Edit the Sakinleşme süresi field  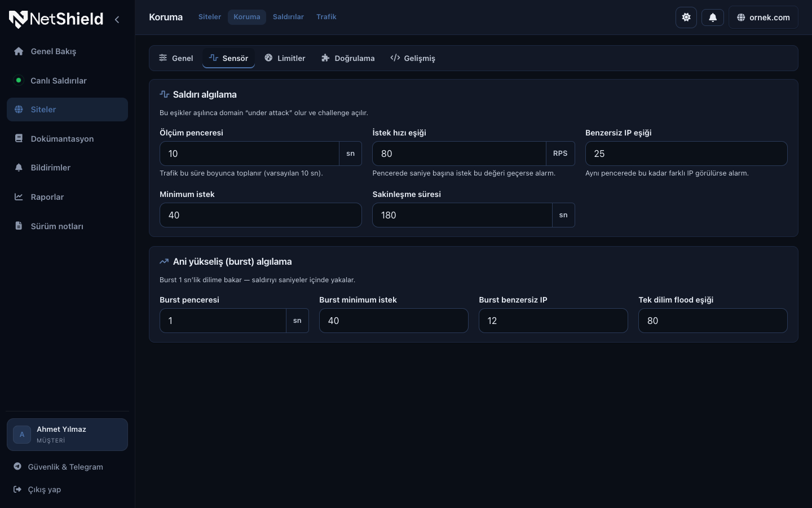462,215
